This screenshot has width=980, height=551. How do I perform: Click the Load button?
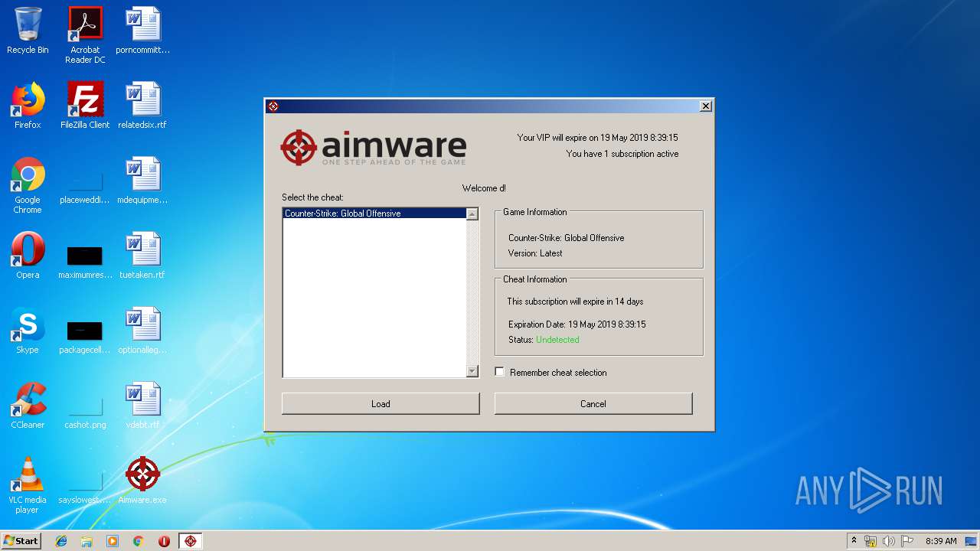pos(381,403)
